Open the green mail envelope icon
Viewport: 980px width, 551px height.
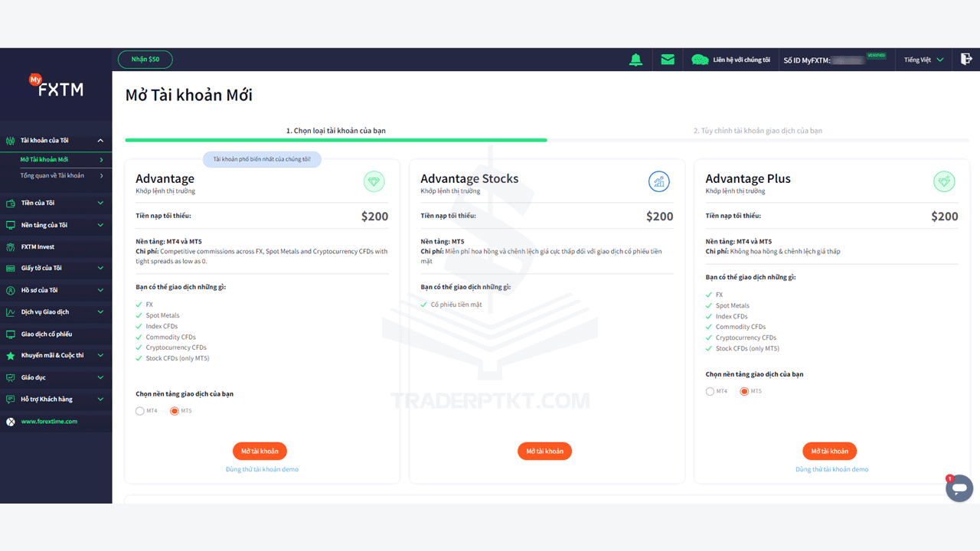pos(668,60)
